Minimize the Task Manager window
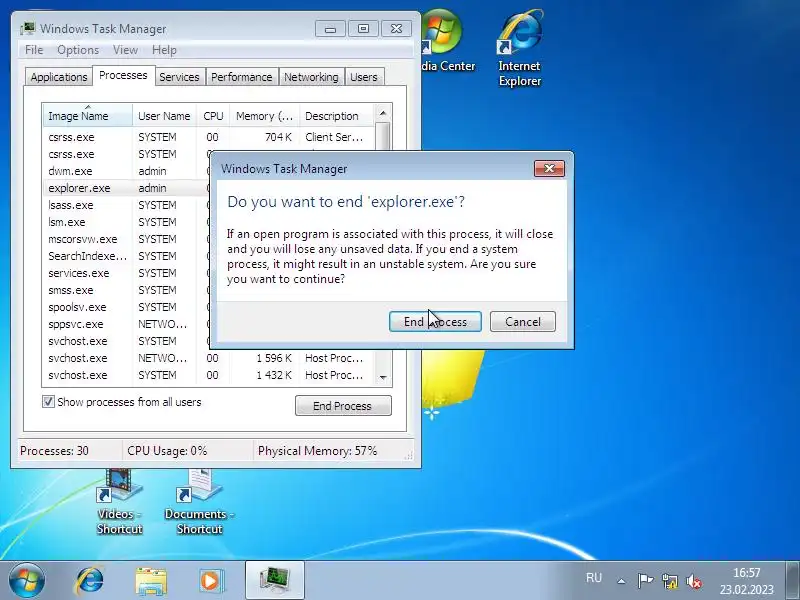 330,29
